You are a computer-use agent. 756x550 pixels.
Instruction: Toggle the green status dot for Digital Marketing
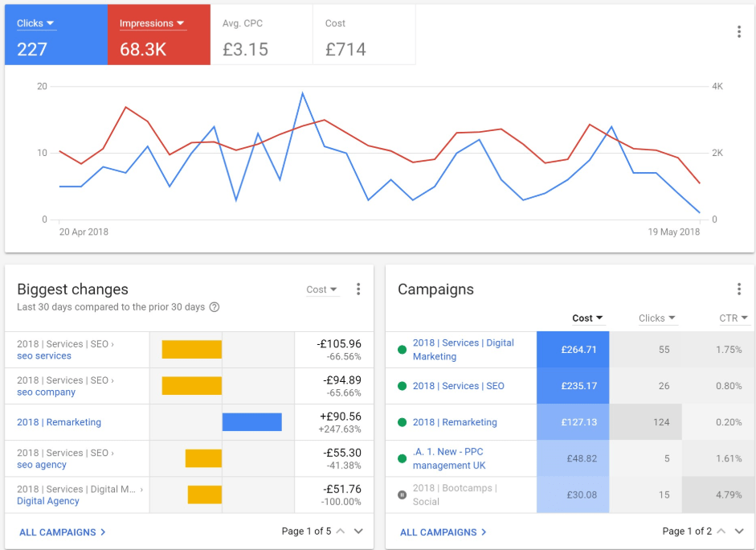(x=402, y=347)
